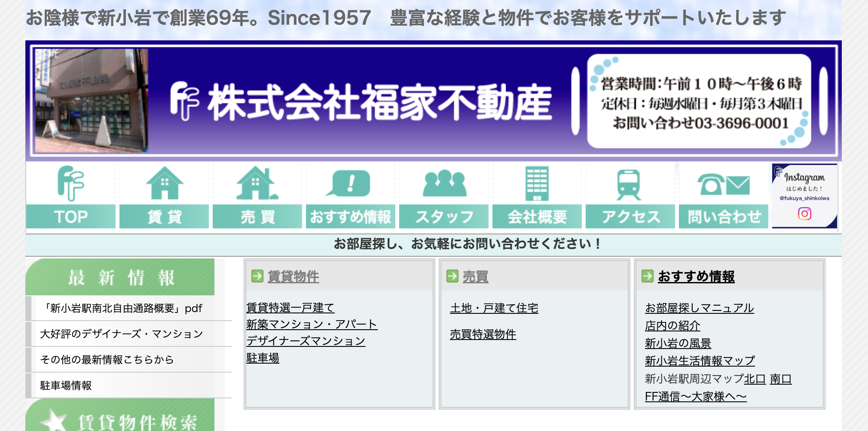
Task: Open the Instagram banner @fukuya_shinkoiwa
Action: pos(804,196)
